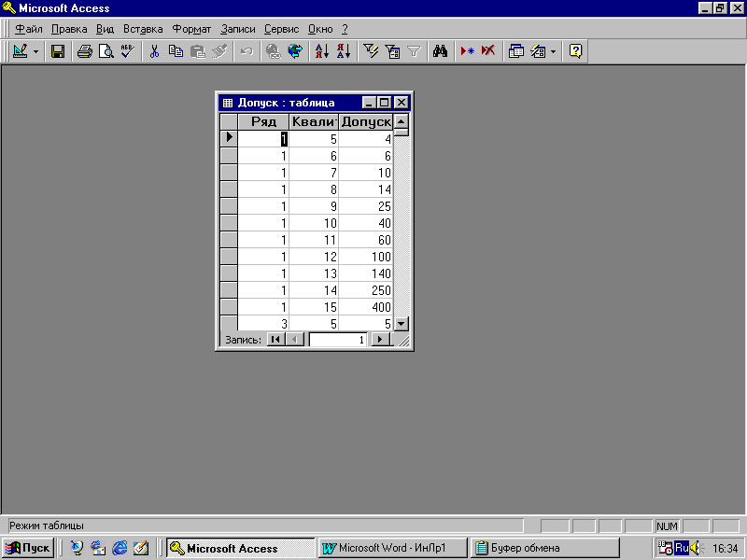Sort ascending with the A-Я icon
Screen dimensions: 747x560
(322, 51)
